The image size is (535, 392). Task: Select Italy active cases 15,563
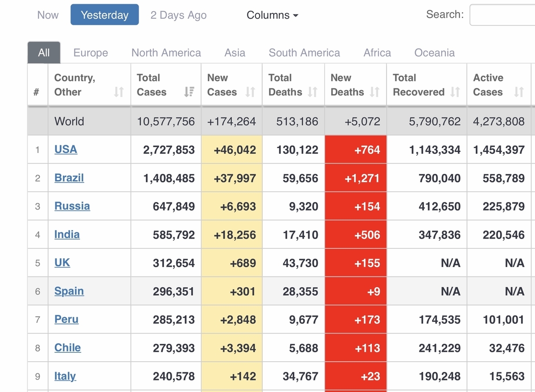(507, 376)
